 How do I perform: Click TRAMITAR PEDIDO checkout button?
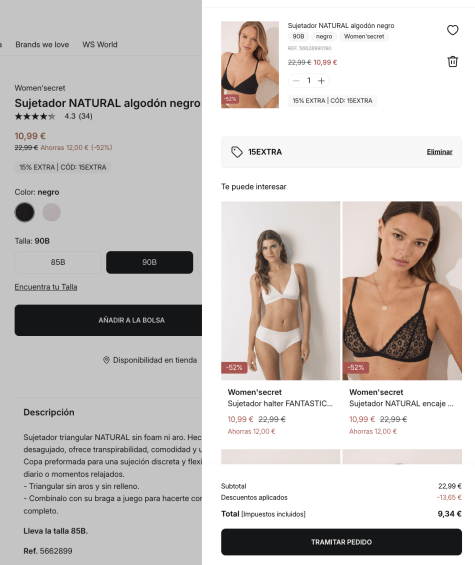(341, 542)
